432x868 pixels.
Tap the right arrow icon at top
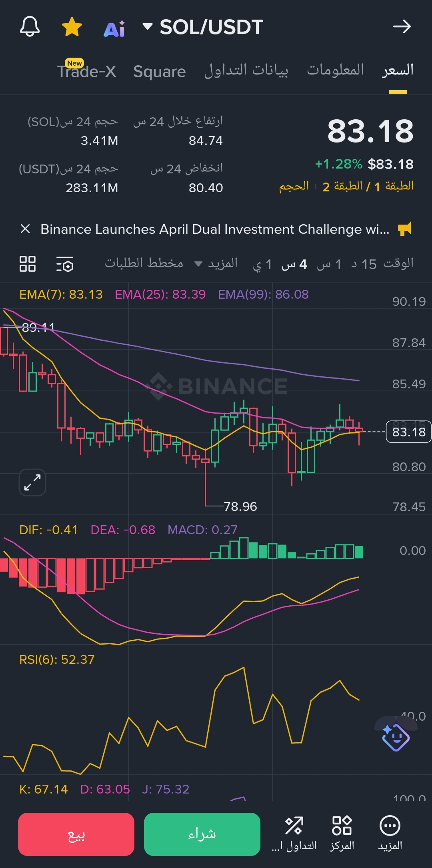coord(402,27)
